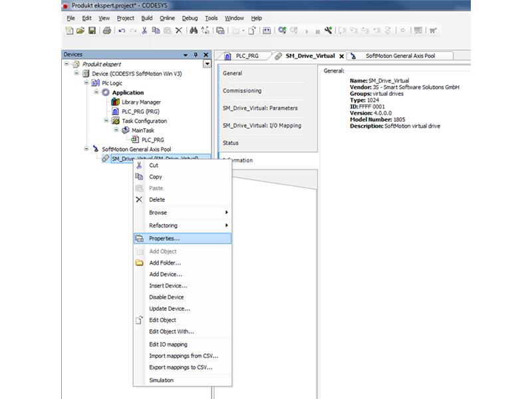Click the wrench icon in the toolbar
The width and height of the screenshot is (532, 399).
(328, 31)
